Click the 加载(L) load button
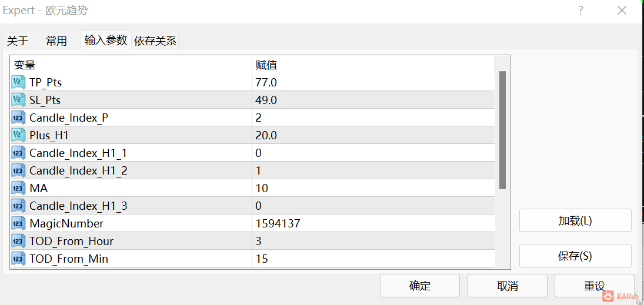 [x=575, y=220]
